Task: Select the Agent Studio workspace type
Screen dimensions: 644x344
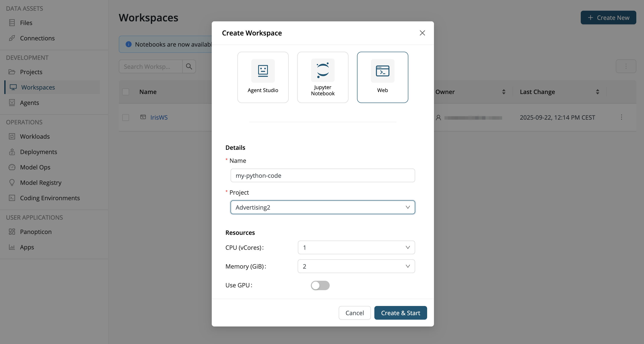Action: pyautogui.click(x=263, y=77)
